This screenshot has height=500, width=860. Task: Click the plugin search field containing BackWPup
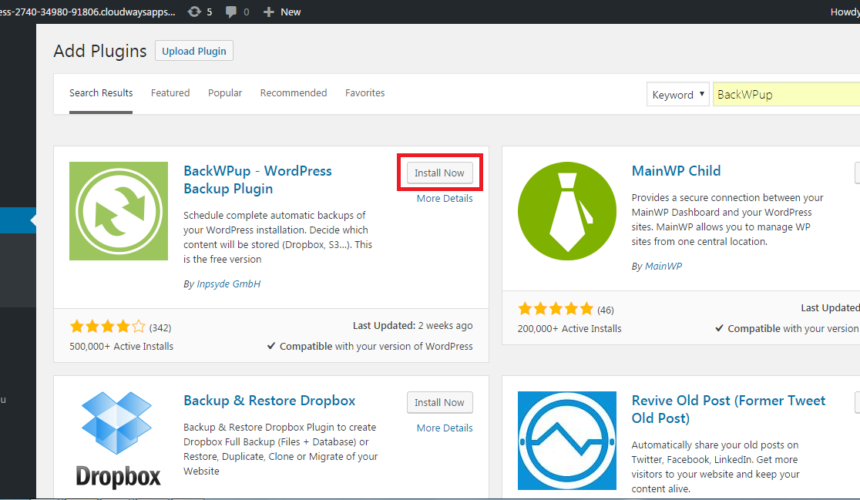(786, 94)
